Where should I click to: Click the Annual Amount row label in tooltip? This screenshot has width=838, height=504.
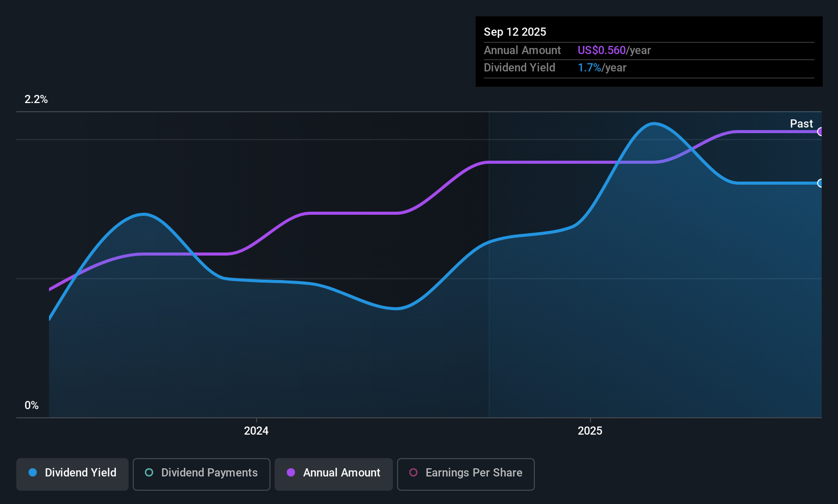click(522, 50)
